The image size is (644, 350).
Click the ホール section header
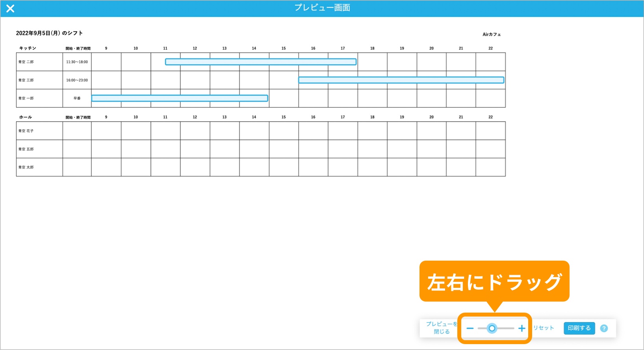coord(26,117)
